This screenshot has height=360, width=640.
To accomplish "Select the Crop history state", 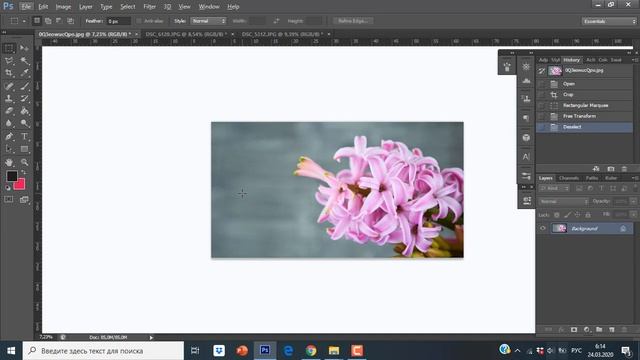I will [x=584, y=95].
